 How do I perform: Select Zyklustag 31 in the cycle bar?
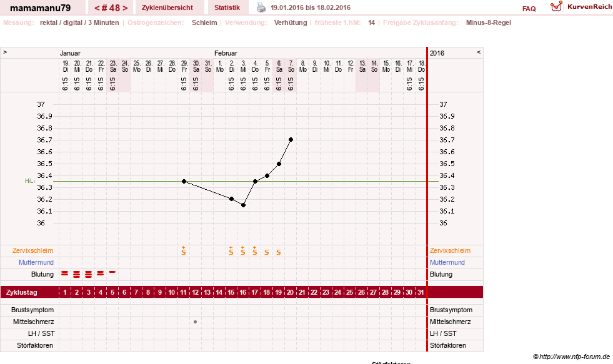pos(421,292)
